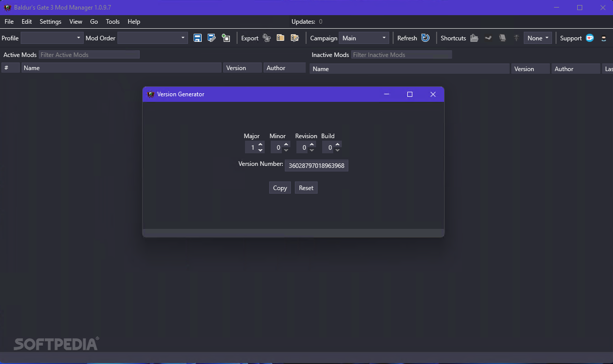The width and height of the screenshot is (613, 364).
Task: Click the Shortcuts label in toolbar
Action: coord(453,38)
